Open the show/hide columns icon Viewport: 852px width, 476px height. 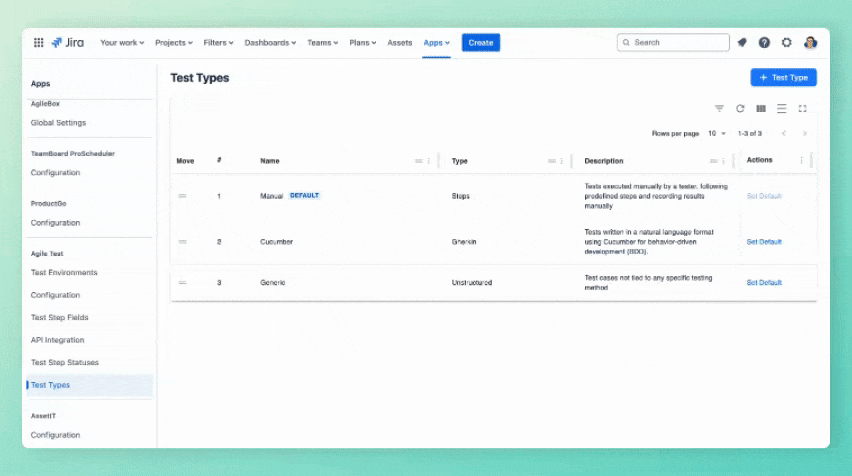[x=761, y=108]
